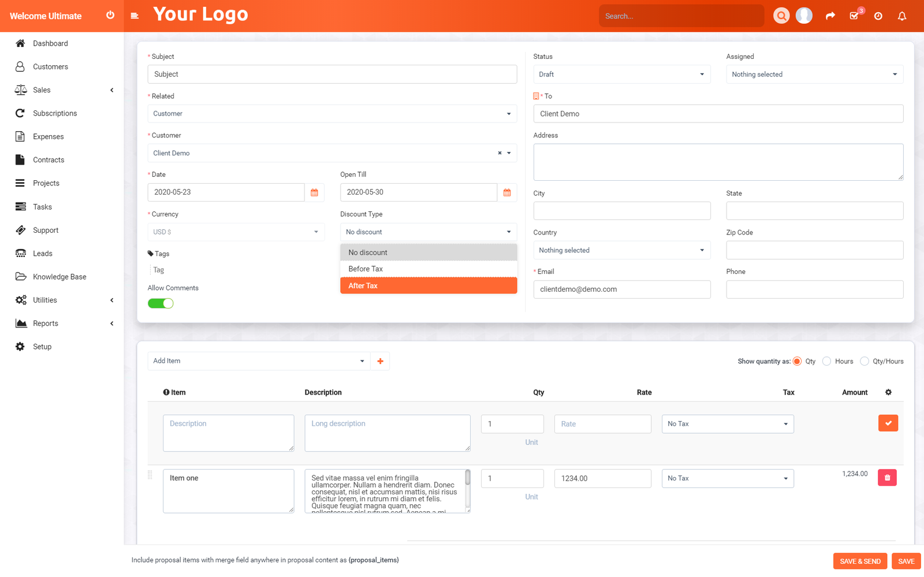Click the orange plus icon beside Add Item
Viewport: 924px width, 577px height.
(380, 360)
